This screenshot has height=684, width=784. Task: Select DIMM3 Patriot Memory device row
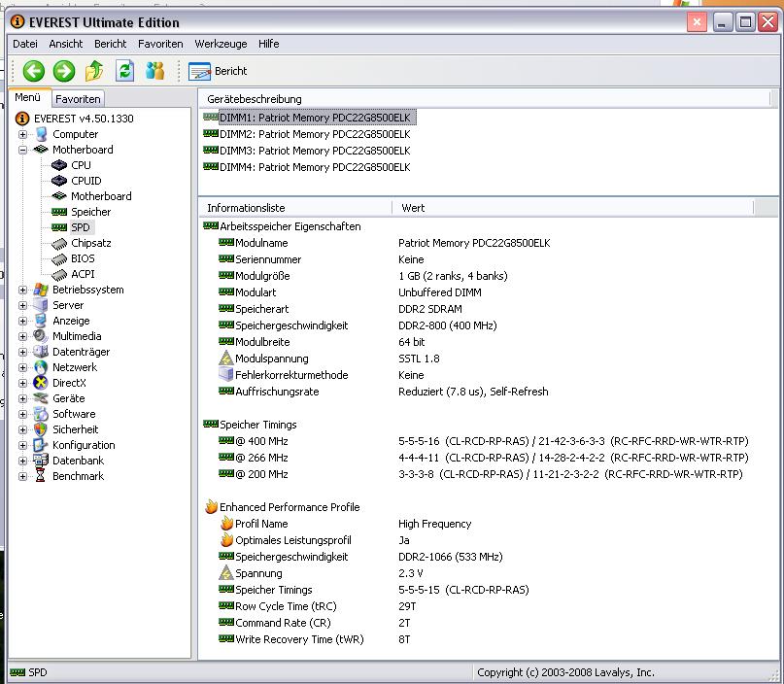(306, 151)
